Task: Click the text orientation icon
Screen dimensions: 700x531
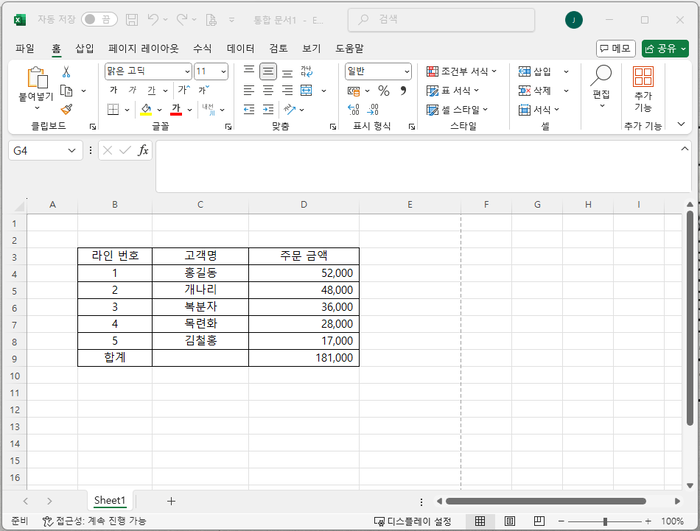Action: [290, 109]
